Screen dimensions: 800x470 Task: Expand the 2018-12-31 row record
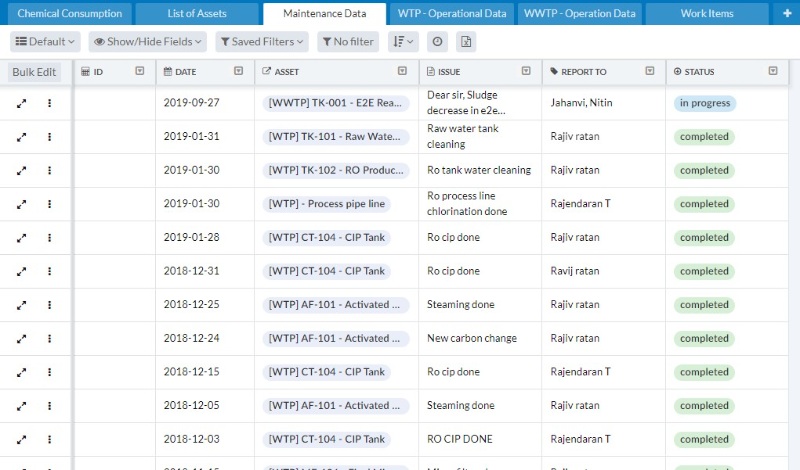tap(21, 271)
